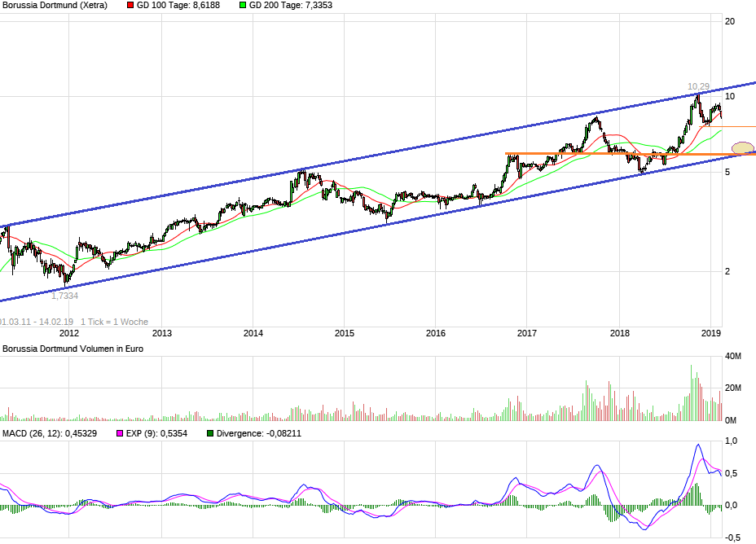The width and height of the screenshot is (756, 544).
Task: Click the 10,29 high price annotation
Action: (698, 87)
